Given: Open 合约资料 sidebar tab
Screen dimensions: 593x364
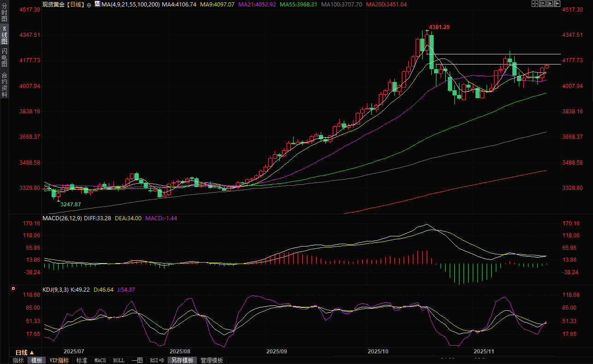Looking at the screenshot, I should coord(4,85).
